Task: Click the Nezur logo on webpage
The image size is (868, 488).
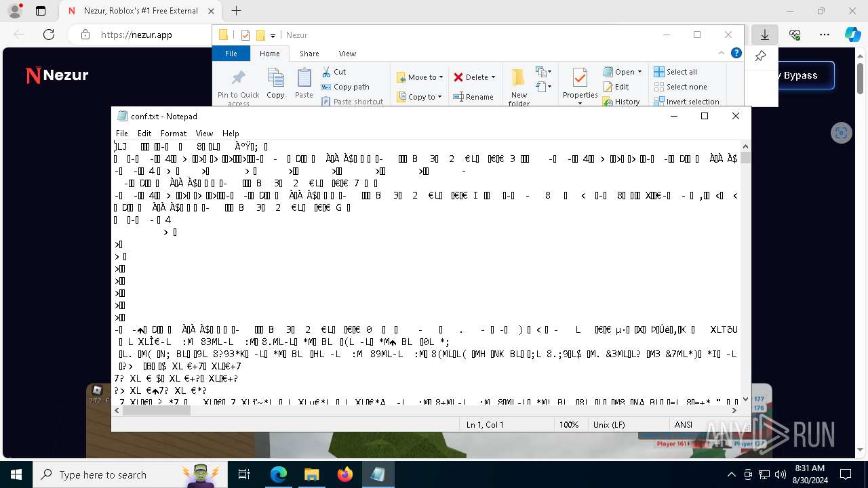Action: pos(57,75)
